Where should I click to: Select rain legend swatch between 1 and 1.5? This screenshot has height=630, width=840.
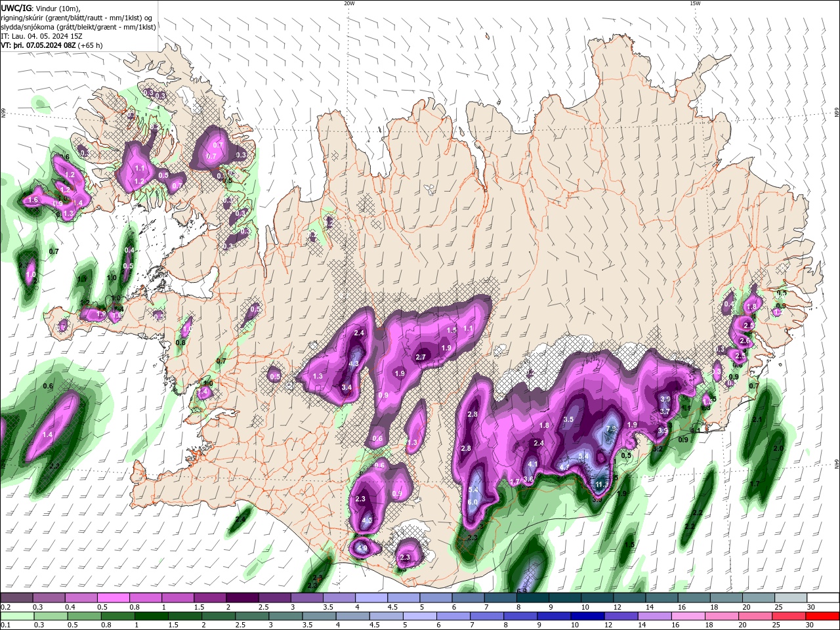pos(151,616)
